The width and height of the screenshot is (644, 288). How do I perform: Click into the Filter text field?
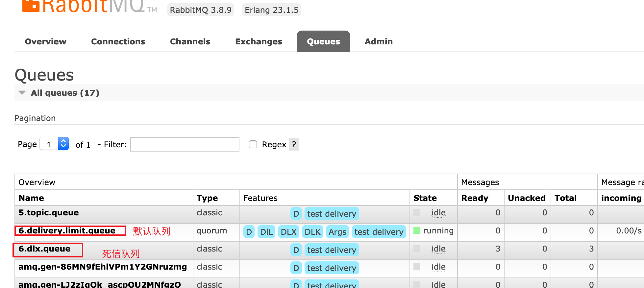pos(185,144)
